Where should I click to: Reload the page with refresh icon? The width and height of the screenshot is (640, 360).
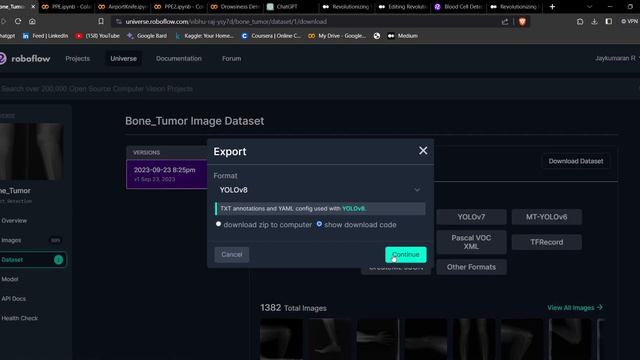18,21
